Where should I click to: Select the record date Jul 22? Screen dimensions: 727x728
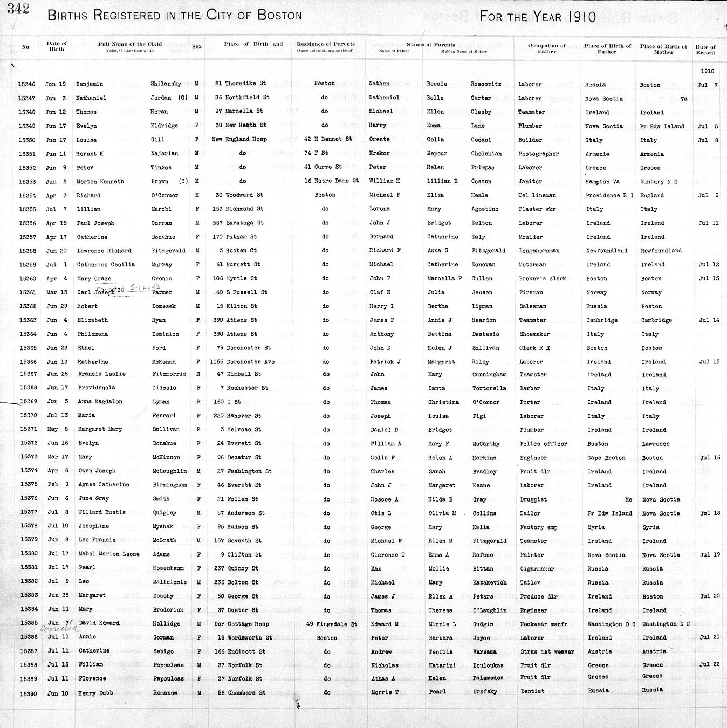pos(710,664)
